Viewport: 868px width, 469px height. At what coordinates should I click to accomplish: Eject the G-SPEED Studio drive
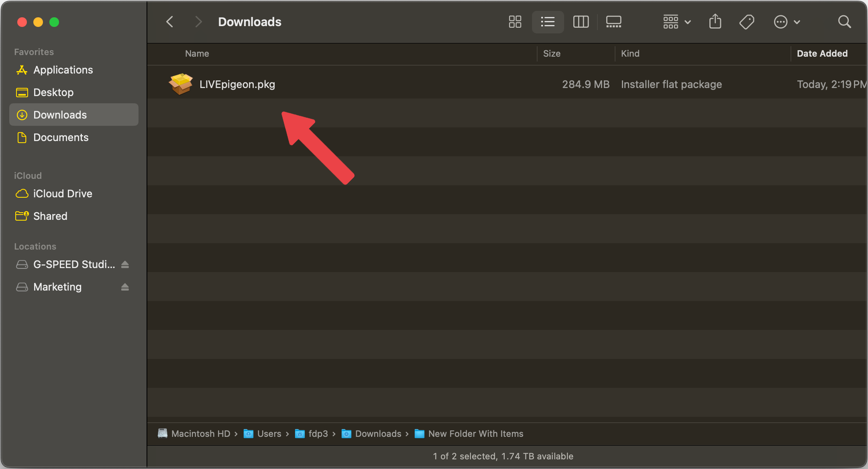pos(125,264)
